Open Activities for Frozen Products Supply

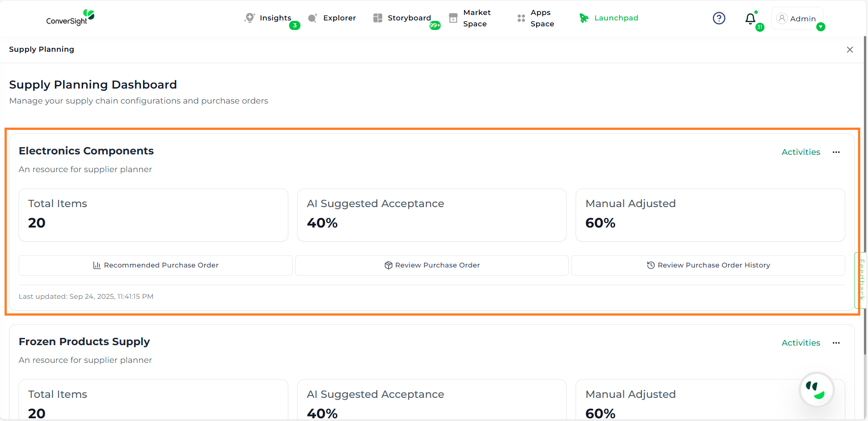tap(800, 343)
